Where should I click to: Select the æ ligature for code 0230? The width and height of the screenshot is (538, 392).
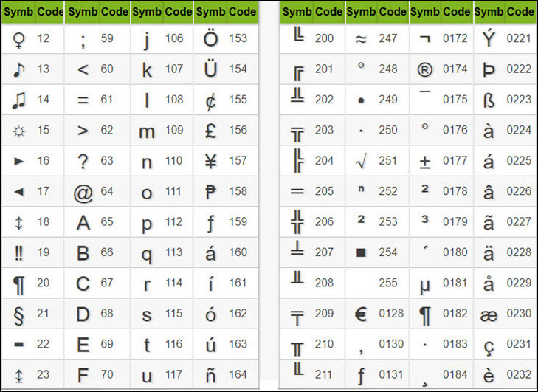tap(489, 315)
